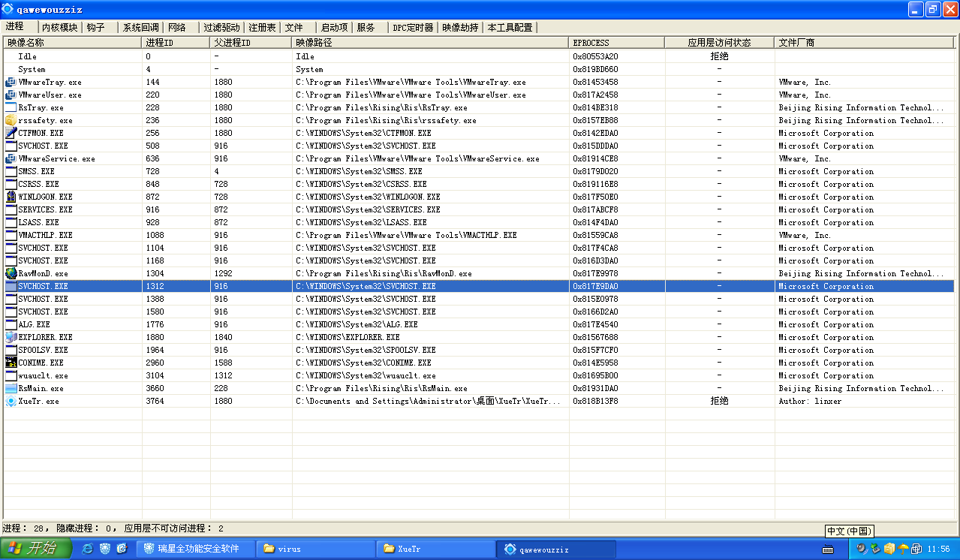Switch to the 映像劫持 tab
This screenshot has height=560, width=960.
pyautogui.click(x=460, y=28)
